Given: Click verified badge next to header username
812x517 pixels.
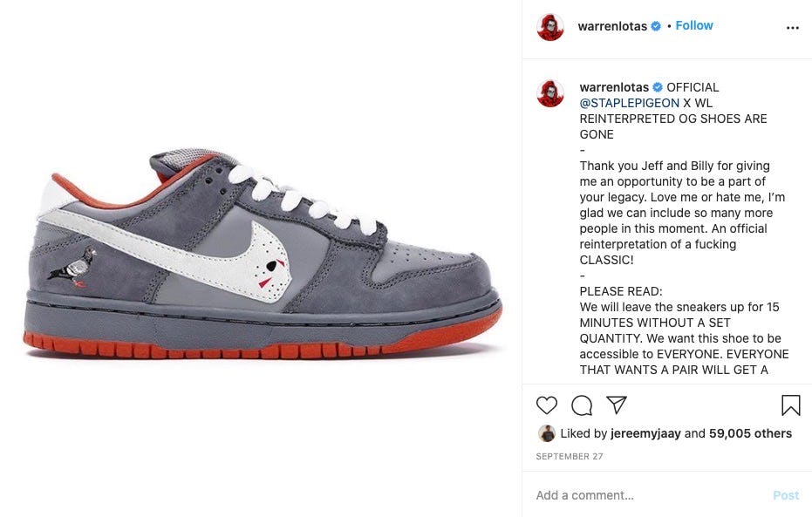Looking at the screenshot, I should pos(656,26).
